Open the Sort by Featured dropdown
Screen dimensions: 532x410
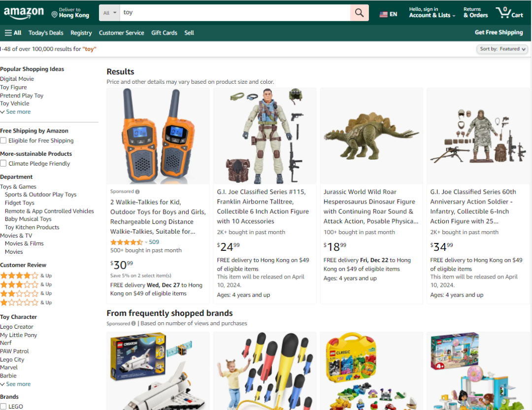(x=502, y=49)
